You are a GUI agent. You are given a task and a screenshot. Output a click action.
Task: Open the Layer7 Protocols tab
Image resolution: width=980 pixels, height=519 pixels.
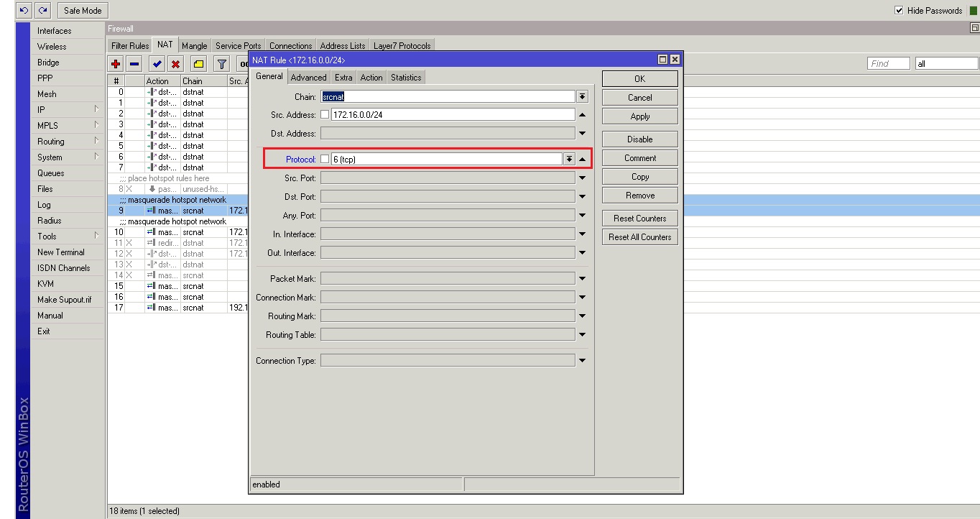pyautogui.click(x=402, y=46)
